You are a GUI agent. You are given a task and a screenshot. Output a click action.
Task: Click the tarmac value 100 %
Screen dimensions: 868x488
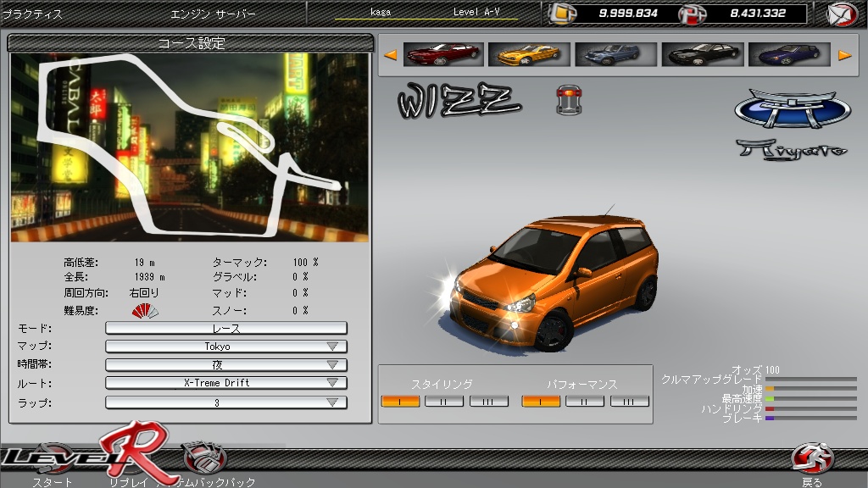(305, 263)
